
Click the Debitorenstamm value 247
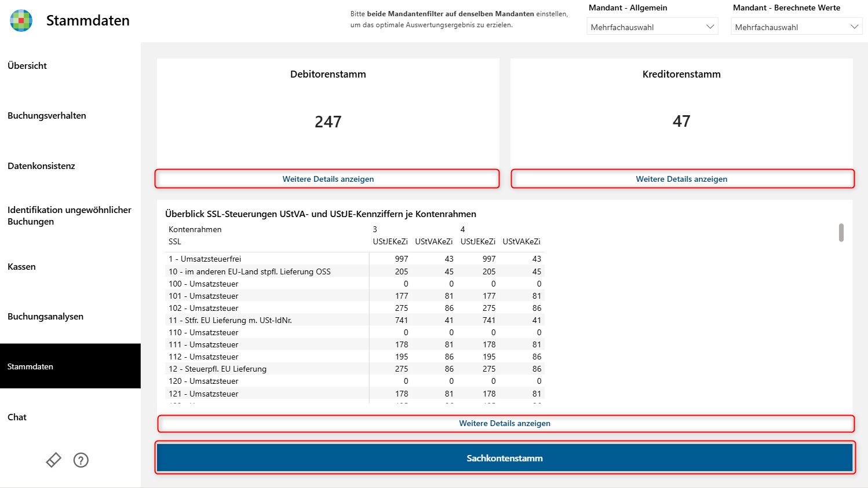pos(328,122)
